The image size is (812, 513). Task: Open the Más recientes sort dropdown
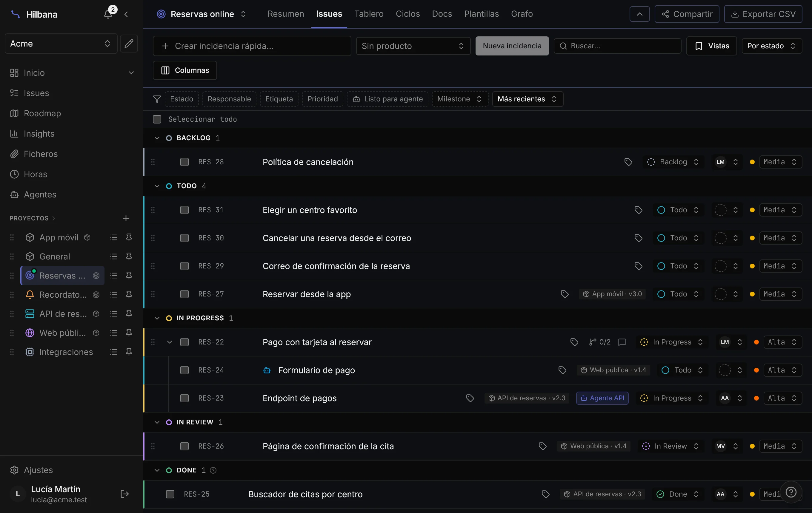tap(528, 99)
